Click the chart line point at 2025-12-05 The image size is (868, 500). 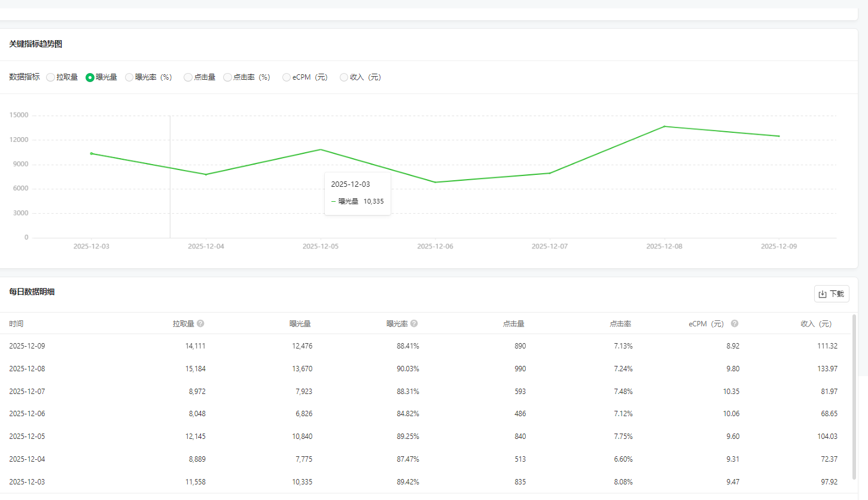click(x=321, y=150)
